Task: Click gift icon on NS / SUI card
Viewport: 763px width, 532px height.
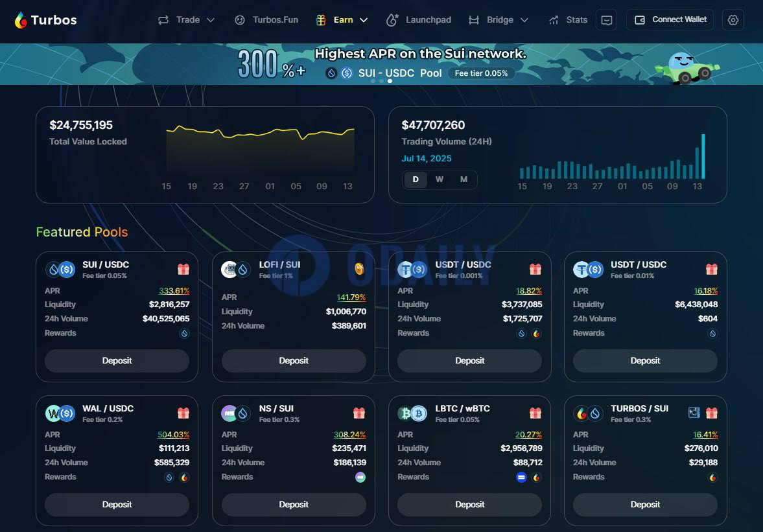Action: point(359,413)
